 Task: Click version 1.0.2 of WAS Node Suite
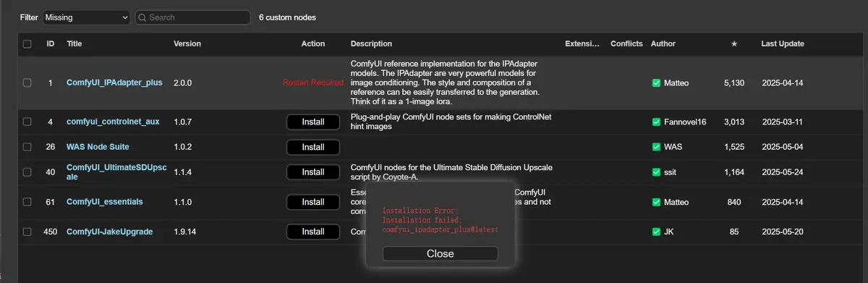(183, 147)
